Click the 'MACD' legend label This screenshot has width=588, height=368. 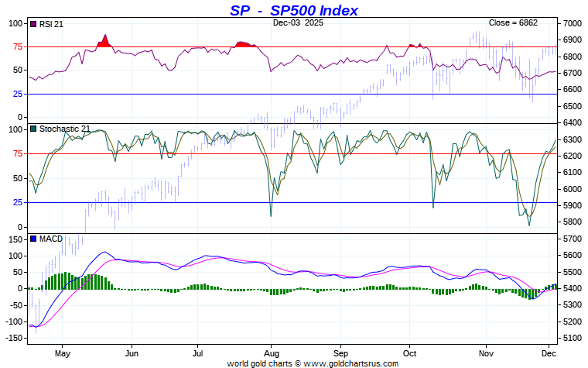(51, 239)
